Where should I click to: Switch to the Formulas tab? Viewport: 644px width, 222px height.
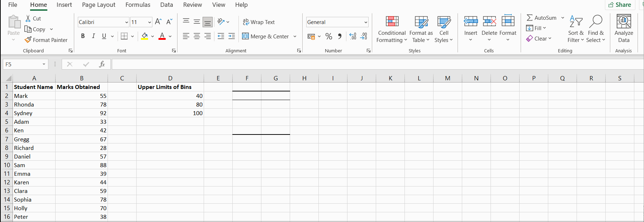[138, 5]
